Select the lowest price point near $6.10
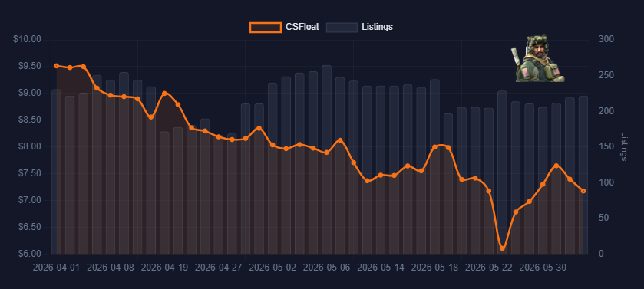Screen dimensions: 644x289 coord(502,248)
